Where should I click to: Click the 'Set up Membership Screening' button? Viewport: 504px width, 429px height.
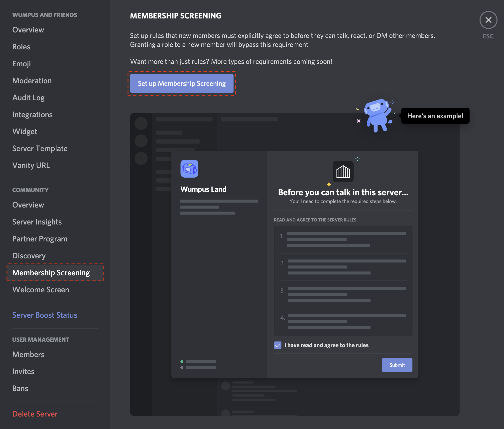[x=182, y=83]
